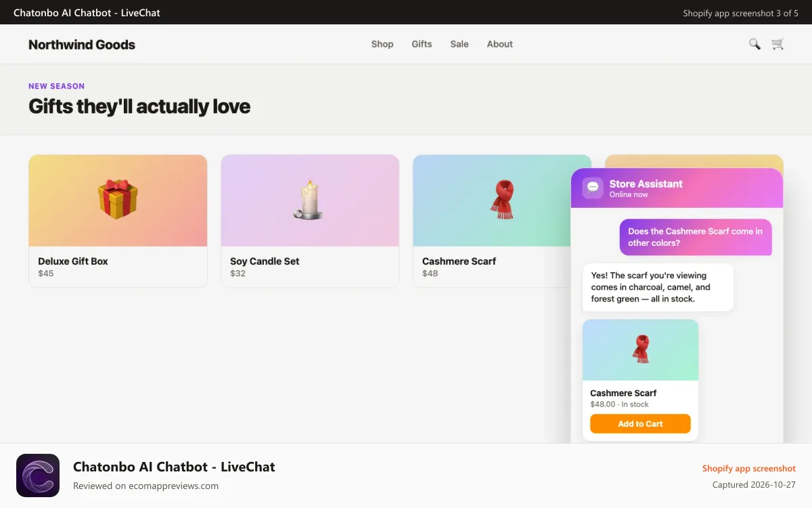Click the "$48.00 · In stock" text
This screenshot has width=812, height=508.
coord(619,404)
